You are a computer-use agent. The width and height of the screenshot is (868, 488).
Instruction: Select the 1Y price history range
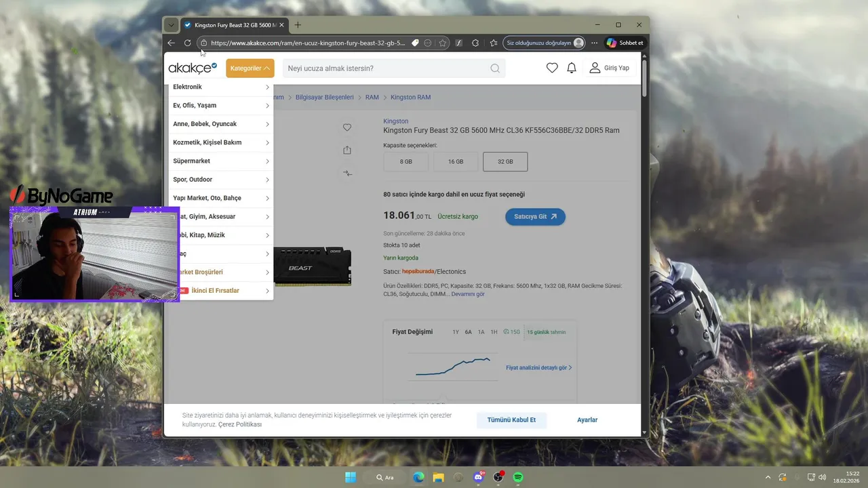[x=456, y=332]
